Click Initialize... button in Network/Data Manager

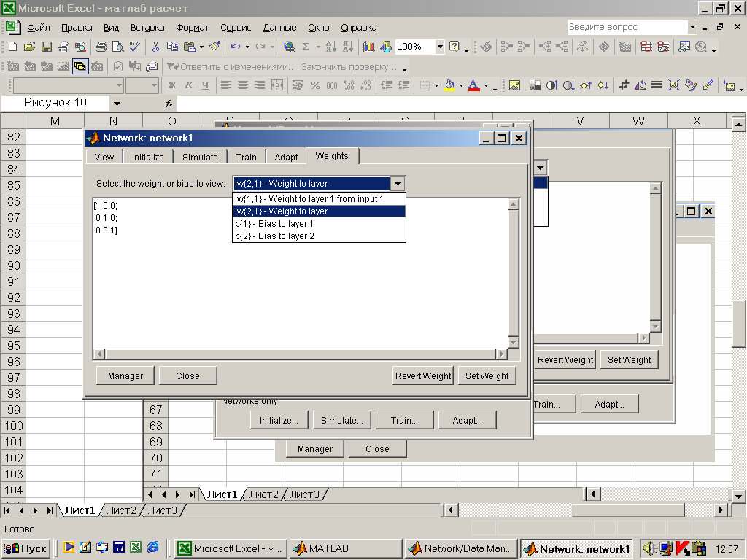tap(279, 421)
